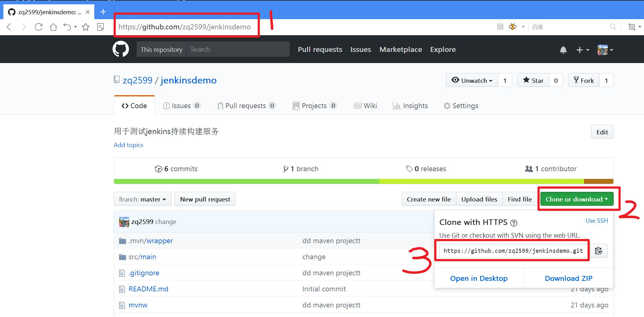
Task: Expand the Branch: master dropdown
Action: pos(143,199)
